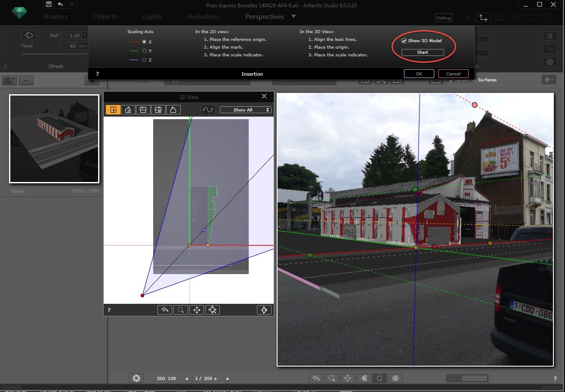Screen dimensions: 565x392
Task: Select the Perspectives tab
Action: 265,17
